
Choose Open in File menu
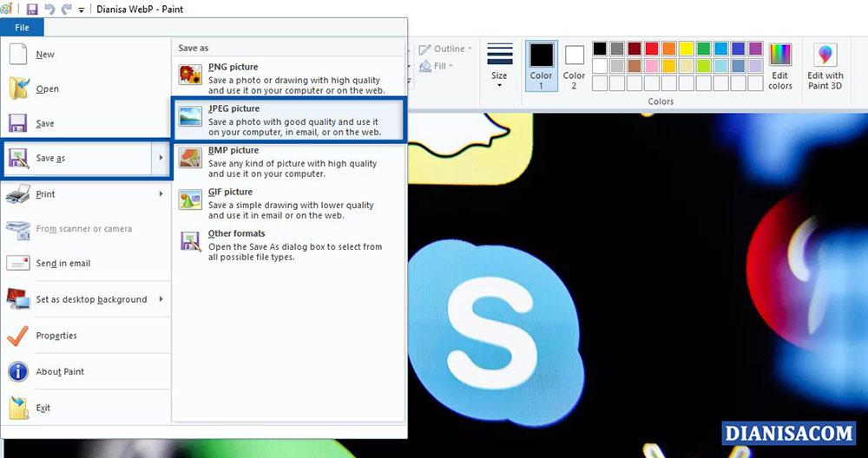(x=86, y=88)
